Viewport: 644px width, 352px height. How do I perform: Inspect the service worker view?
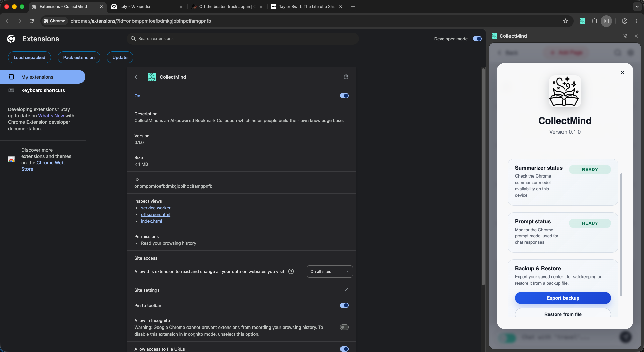[156, 208]
